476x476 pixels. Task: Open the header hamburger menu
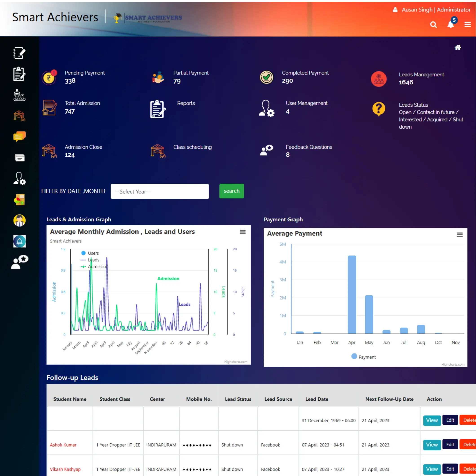coord(467,24)
